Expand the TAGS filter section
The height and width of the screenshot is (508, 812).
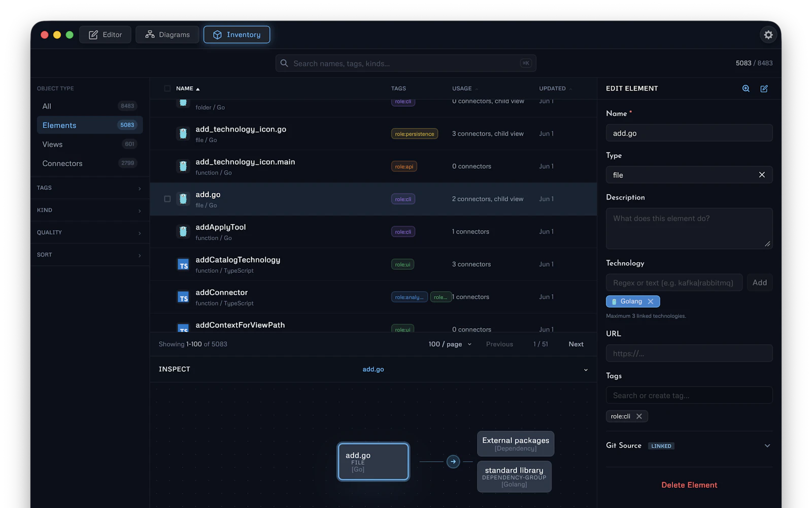89,188
